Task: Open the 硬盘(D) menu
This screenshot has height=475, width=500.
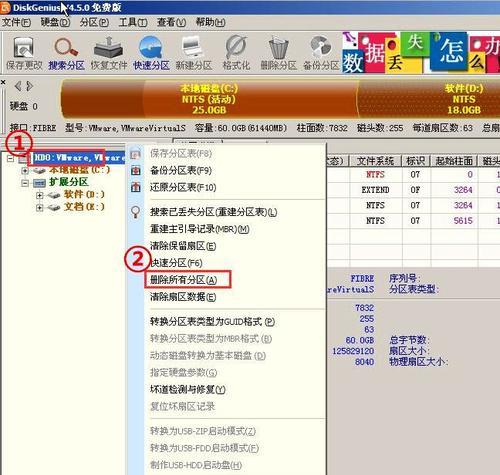Action: tap(55, 22)
